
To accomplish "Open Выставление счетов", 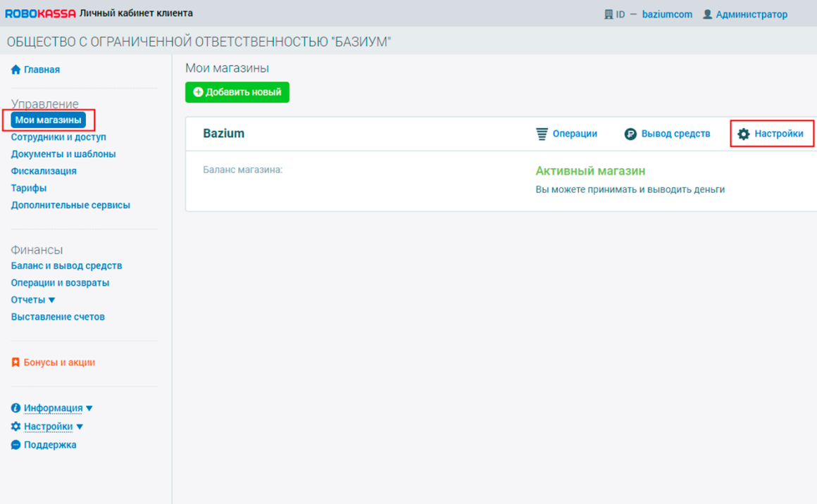I will [x=58, y=317].
